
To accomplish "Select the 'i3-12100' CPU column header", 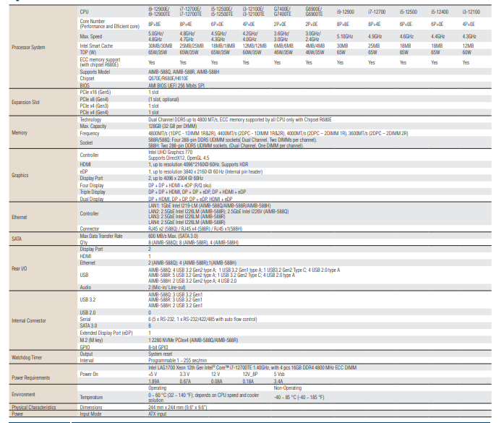I will point(471,12).
